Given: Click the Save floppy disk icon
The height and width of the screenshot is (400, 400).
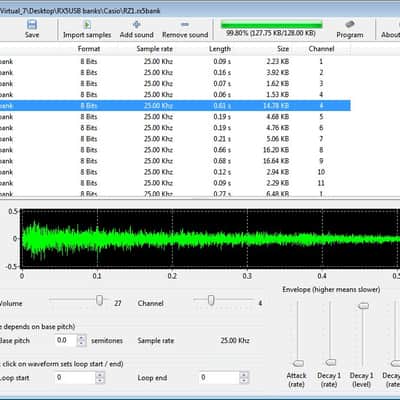Looking at the screenshot, I should [x=32, y=25].
